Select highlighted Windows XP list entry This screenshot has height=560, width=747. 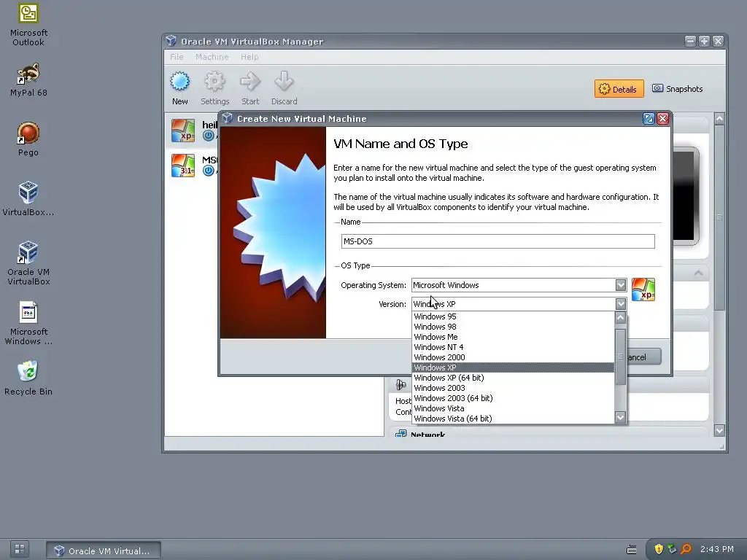click(513, 367)
